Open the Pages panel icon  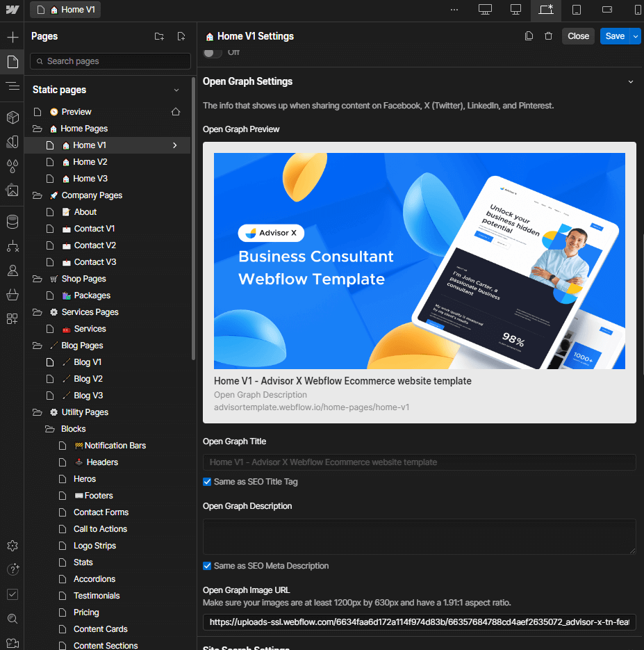13,62
